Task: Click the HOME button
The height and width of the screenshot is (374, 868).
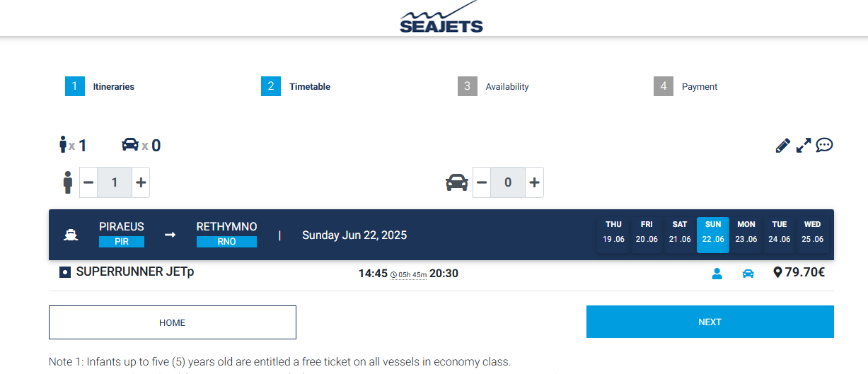Action: tap(173, 322)
